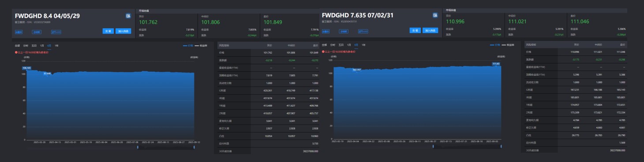Select the 全部 range tab on left chart

click(17, 45)
